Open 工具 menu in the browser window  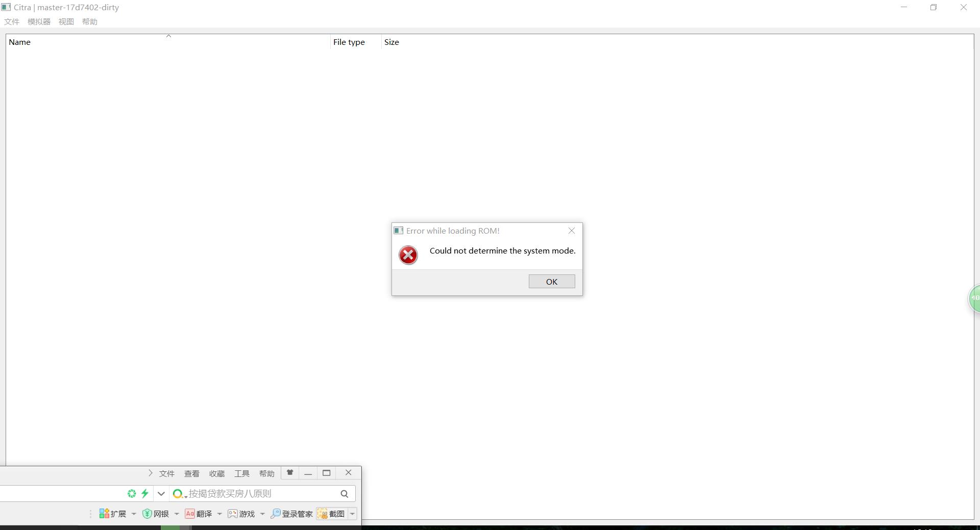(242, 473)
